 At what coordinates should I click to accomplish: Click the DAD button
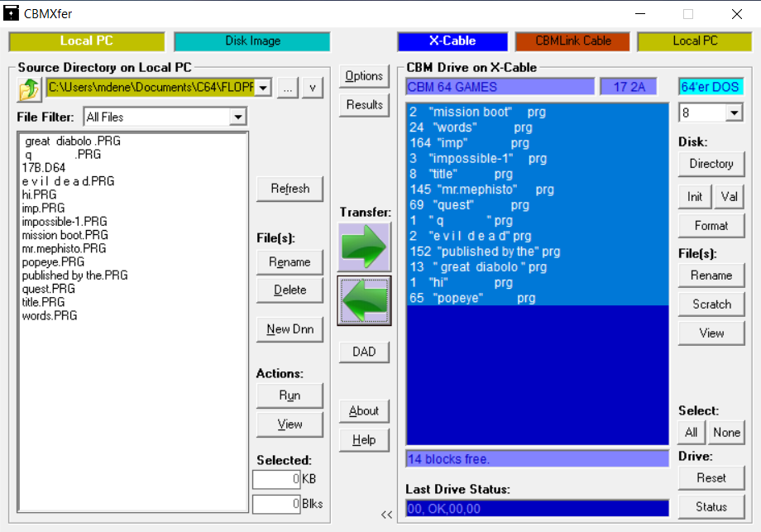(x=364, y=352)
